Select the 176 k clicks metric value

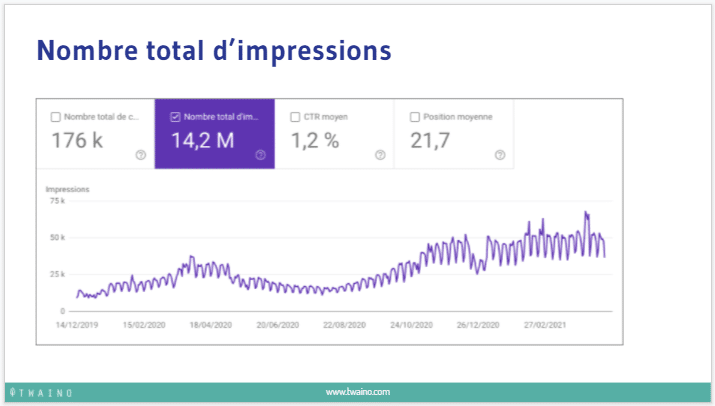click(77, 141)
